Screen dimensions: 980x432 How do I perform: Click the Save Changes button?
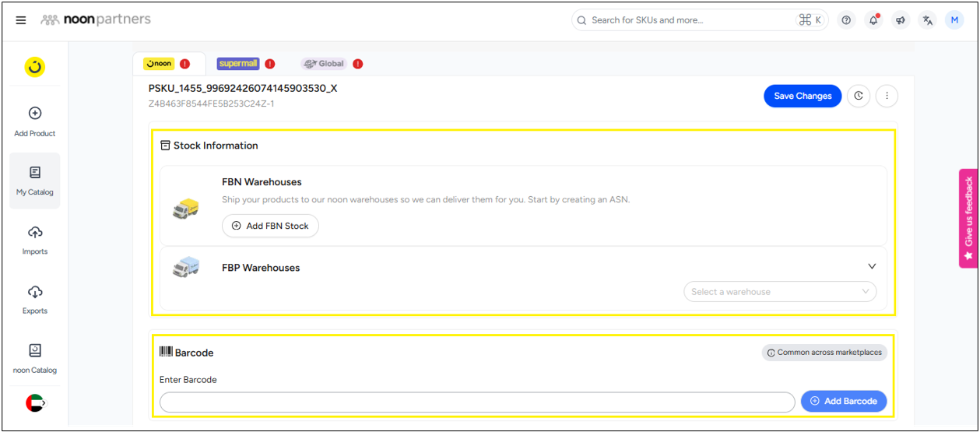pyautogui.click(x=803, y=96)
